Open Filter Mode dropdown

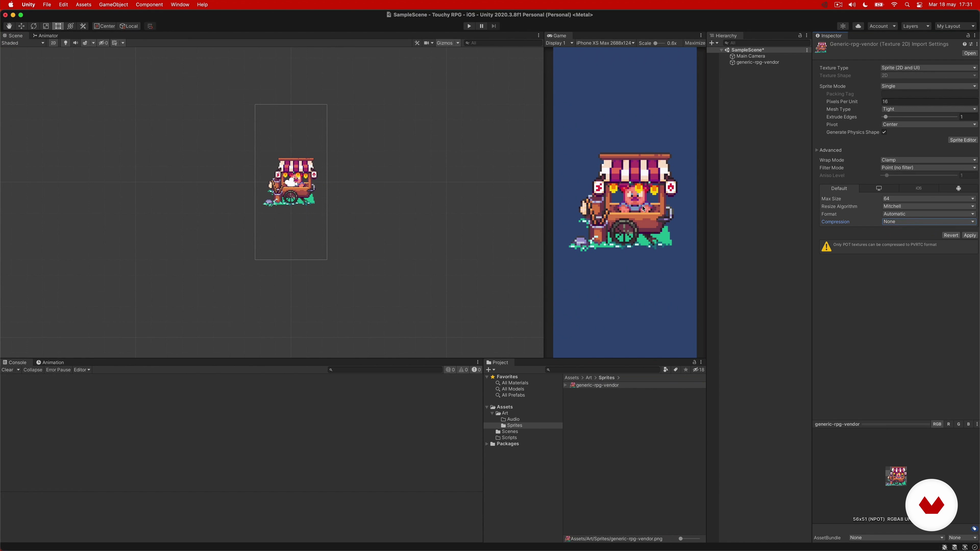point(929,168)
